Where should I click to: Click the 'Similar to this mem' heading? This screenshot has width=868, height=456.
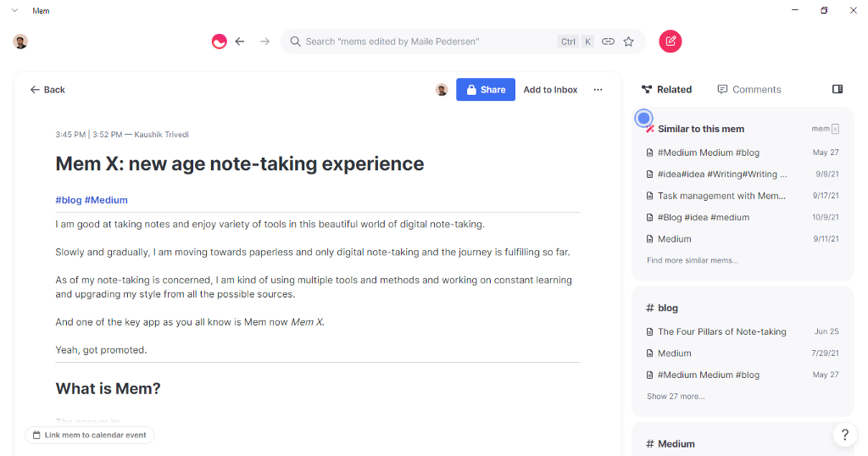tap(701, 129)
